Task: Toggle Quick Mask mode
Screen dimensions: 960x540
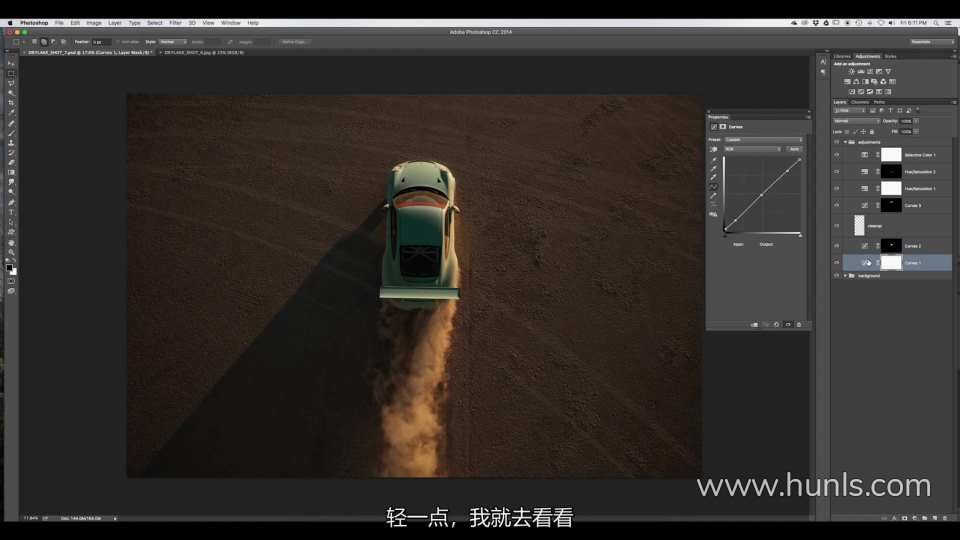Action: click(11, 282)
